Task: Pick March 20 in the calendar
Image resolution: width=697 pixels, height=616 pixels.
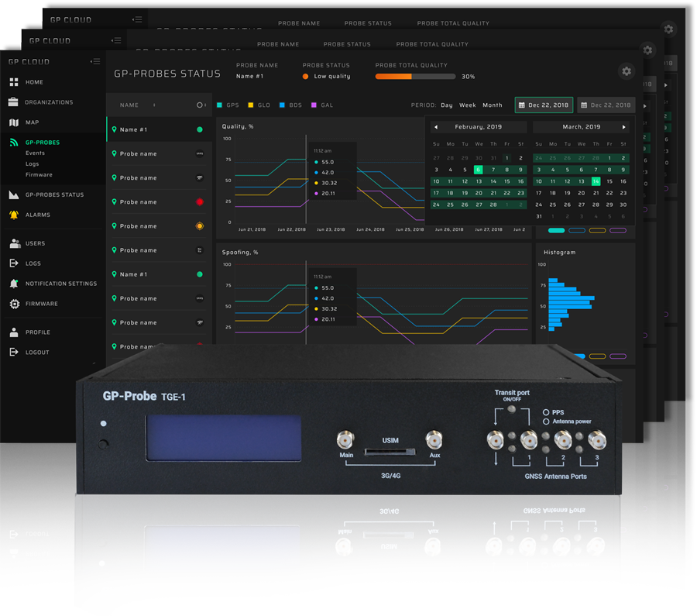Action: pyautogui.click(x=582, y=193)
